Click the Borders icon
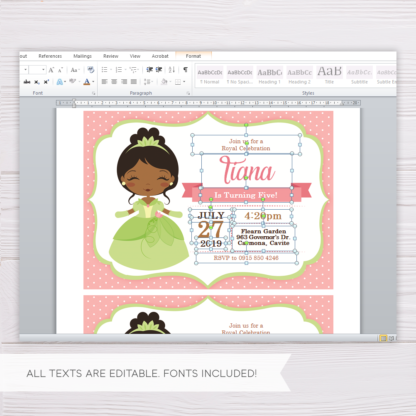The width and height of the screenshot is (416, 416). [x=178, y=82]
